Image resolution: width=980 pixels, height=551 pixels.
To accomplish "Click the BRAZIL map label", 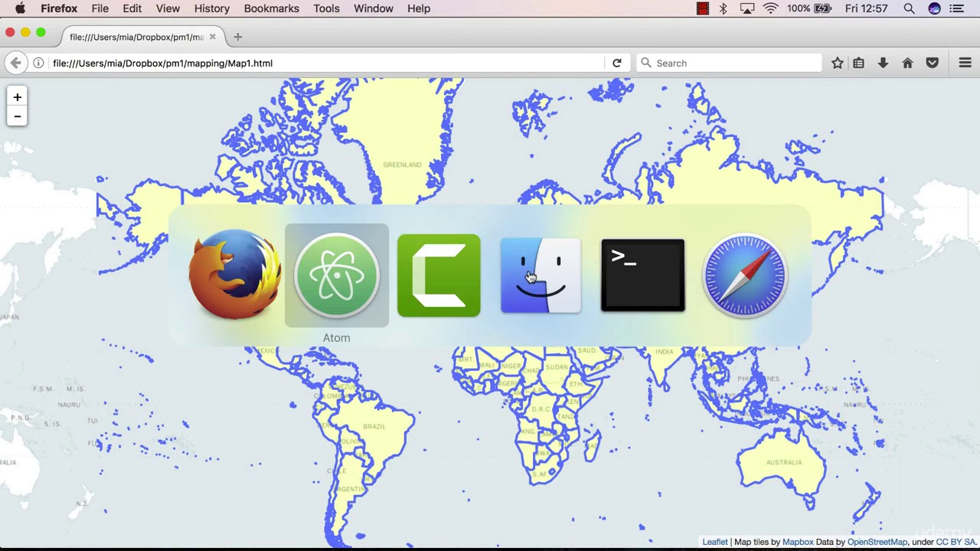I will [x=374, y=426].
